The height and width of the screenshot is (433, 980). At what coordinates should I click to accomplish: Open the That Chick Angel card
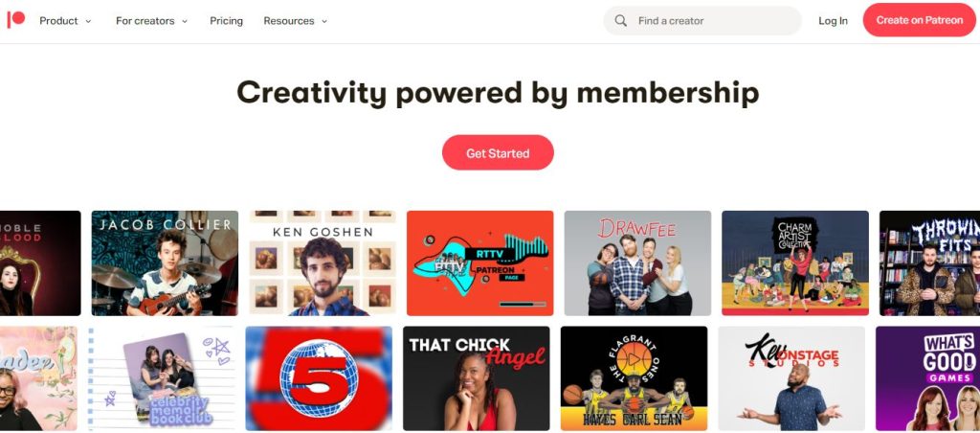tap(477, 378)
